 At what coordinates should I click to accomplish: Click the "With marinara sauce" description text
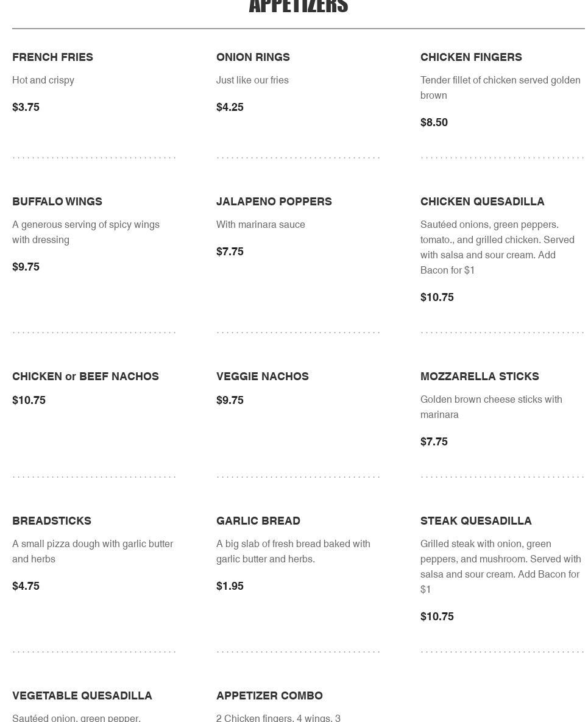coord(260,225)
